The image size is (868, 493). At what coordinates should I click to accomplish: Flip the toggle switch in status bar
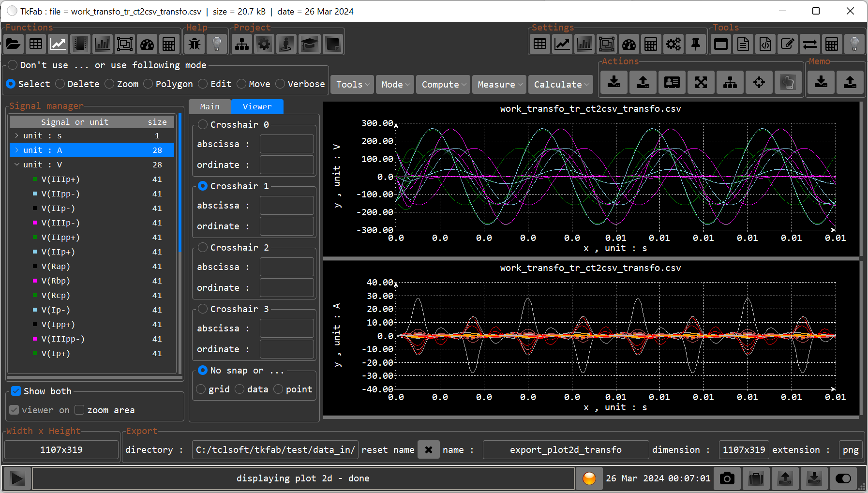coord(843,478)
